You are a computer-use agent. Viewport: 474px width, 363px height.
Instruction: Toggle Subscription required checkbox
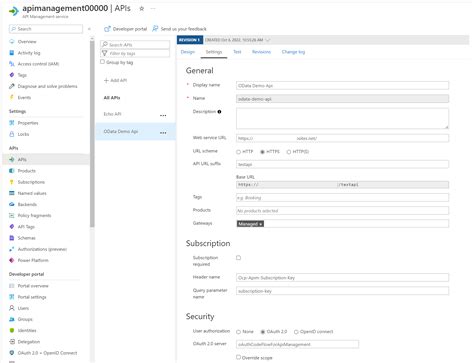click(x=238, y=258)
